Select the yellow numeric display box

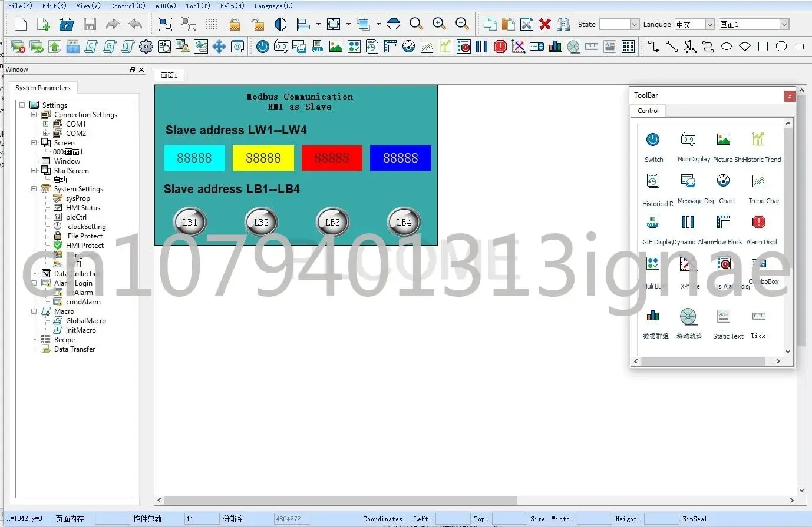[x=263, y=158]
